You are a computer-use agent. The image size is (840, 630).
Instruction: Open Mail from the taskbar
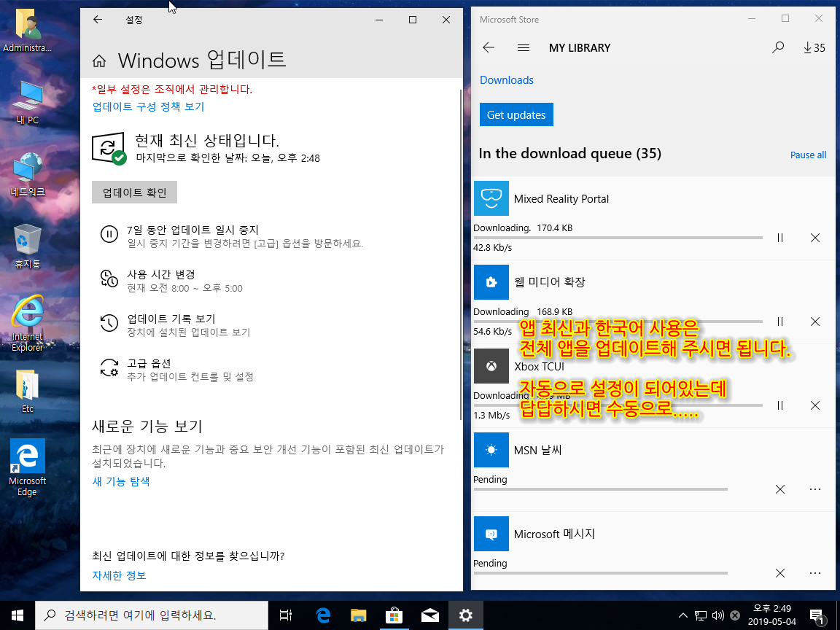point(429,615)
